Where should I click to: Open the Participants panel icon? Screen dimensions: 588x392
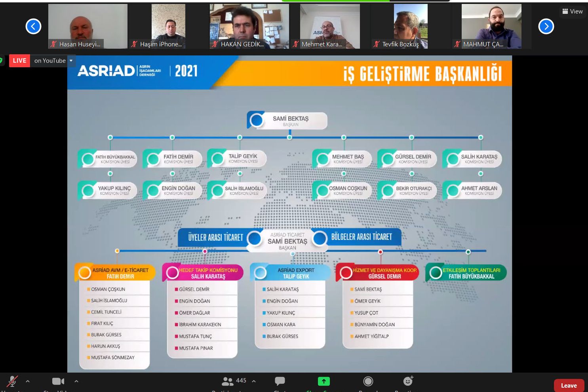[227, 381]
